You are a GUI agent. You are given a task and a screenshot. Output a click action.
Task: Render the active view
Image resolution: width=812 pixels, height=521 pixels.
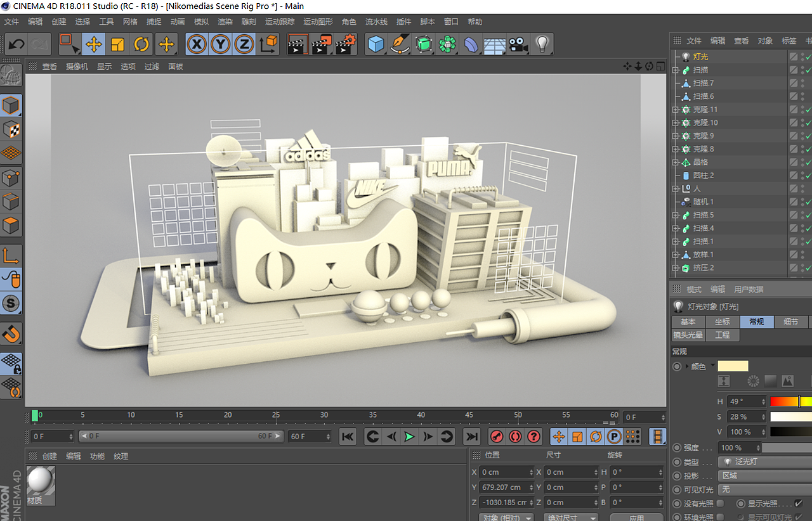[x=298, y=44]
